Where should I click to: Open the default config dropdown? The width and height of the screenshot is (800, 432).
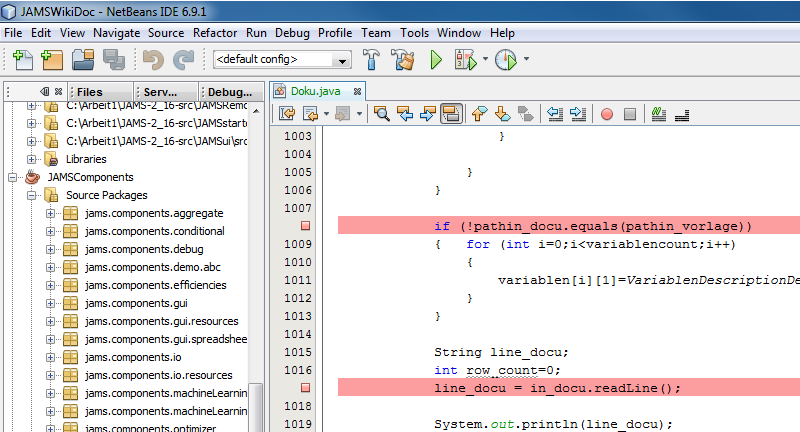[343, 60]
